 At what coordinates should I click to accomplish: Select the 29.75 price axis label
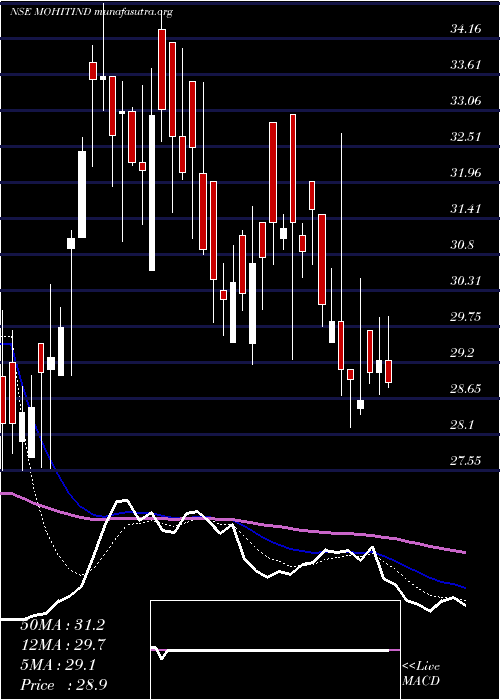pyautogui.click(x=466, y=317)
